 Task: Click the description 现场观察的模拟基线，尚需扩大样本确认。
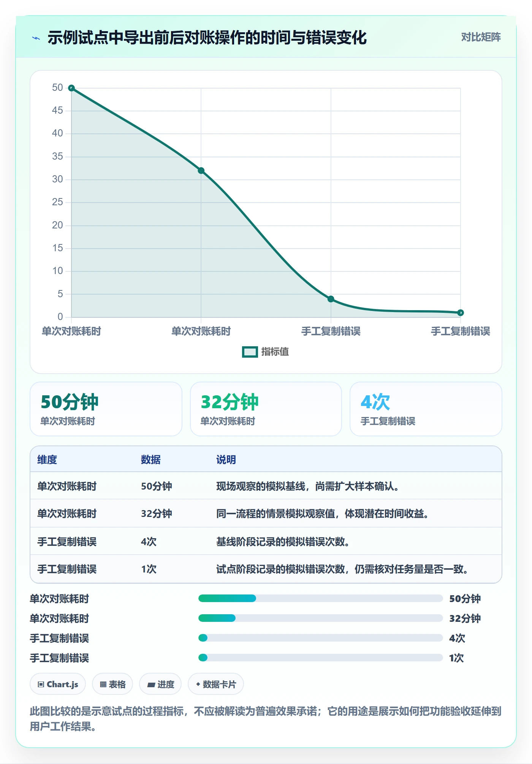(308, 487)
